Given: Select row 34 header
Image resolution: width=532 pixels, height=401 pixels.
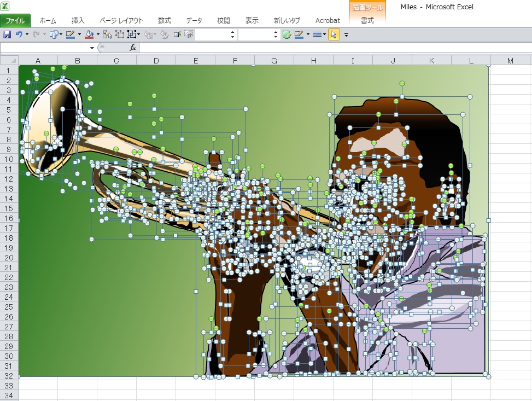Looking at the screenshot, I should point(9,395).
